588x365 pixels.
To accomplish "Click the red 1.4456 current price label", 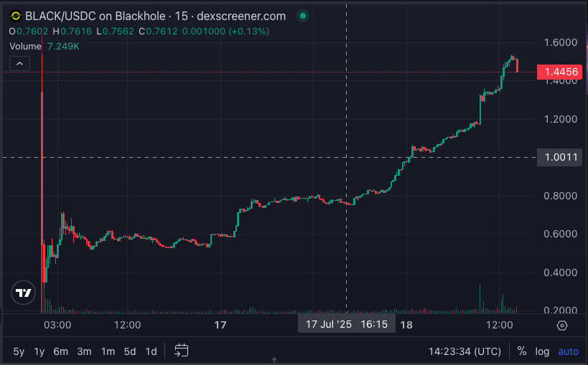I will 559,72.
